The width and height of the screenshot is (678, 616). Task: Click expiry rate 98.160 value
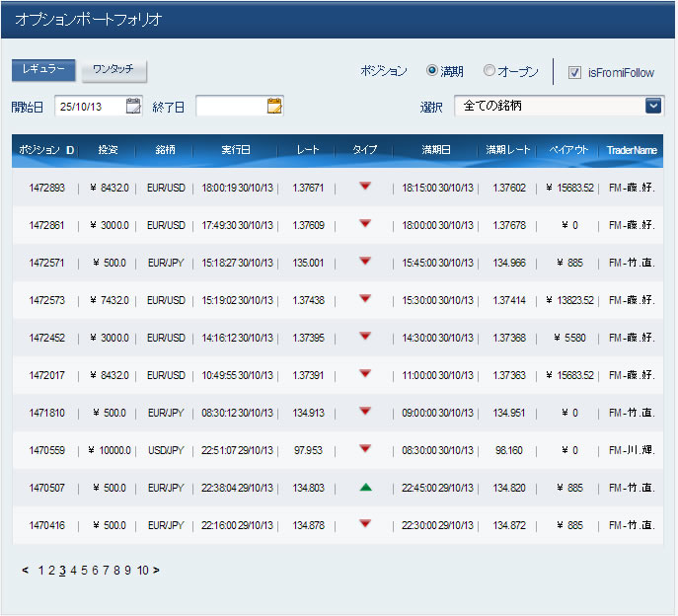tap(509, 450)
